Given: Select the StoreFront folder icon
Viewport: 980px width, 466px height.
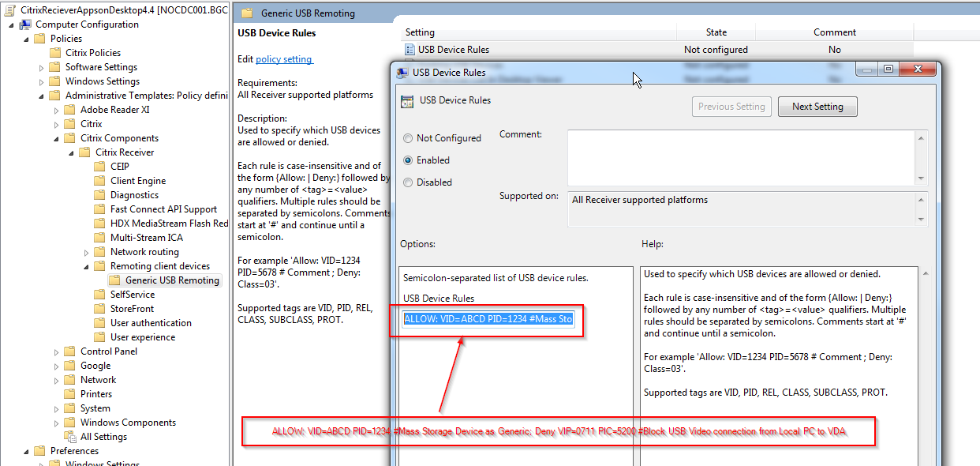Looking at the screenshot, I should pyautogui.click(x=99, y=309).
